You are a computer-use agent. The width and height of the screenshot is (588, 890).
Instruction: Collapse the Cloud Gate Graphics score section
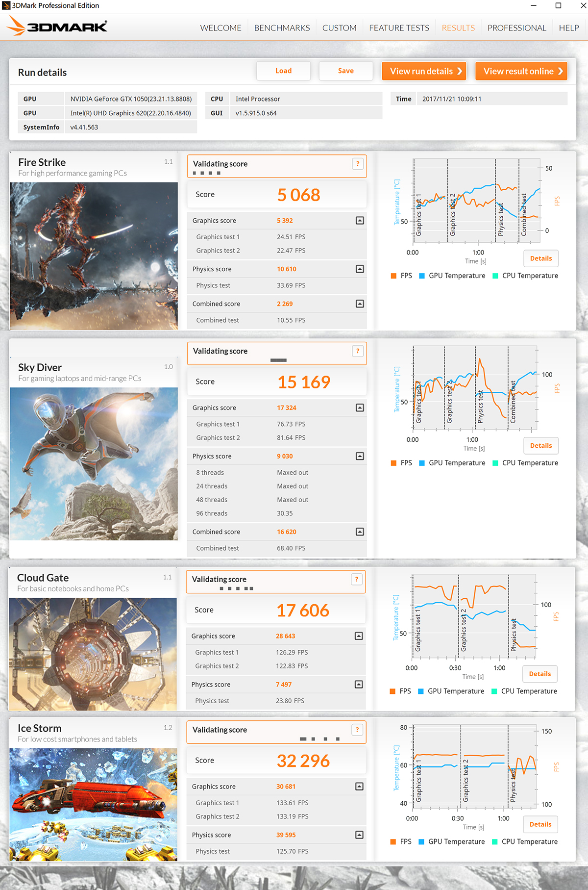click(x=359, y=636)
